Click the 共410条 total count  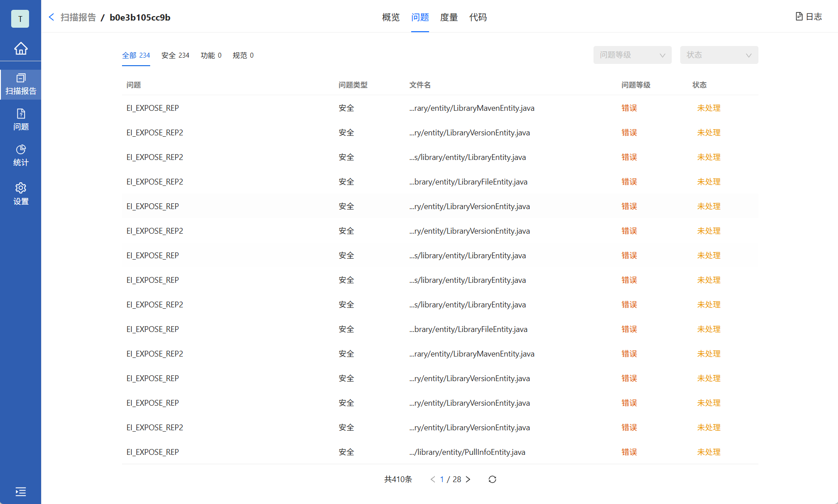tap(398, 479)
